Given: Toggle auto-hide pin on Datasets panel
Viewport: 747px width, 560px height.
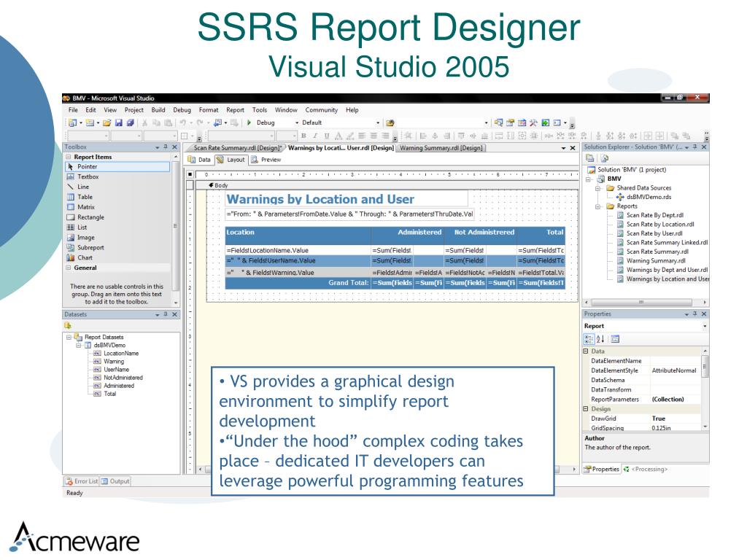Looking at the screenshot, I should 166,314.
